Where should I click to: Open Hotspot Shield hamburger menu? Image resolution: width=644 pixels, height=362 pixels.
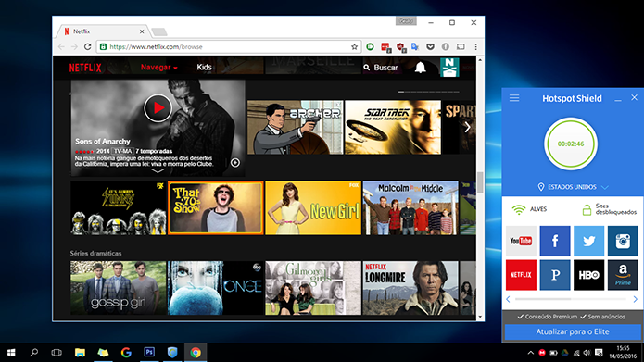514,98
